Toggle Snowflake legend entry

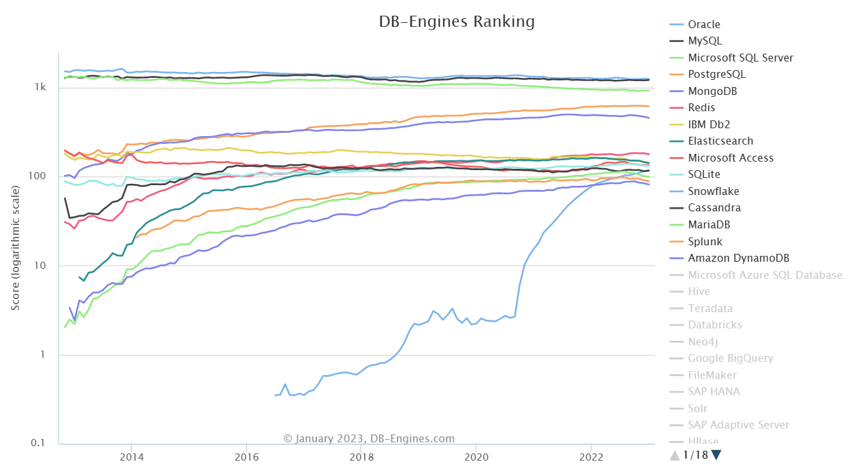tap(703, 192)
